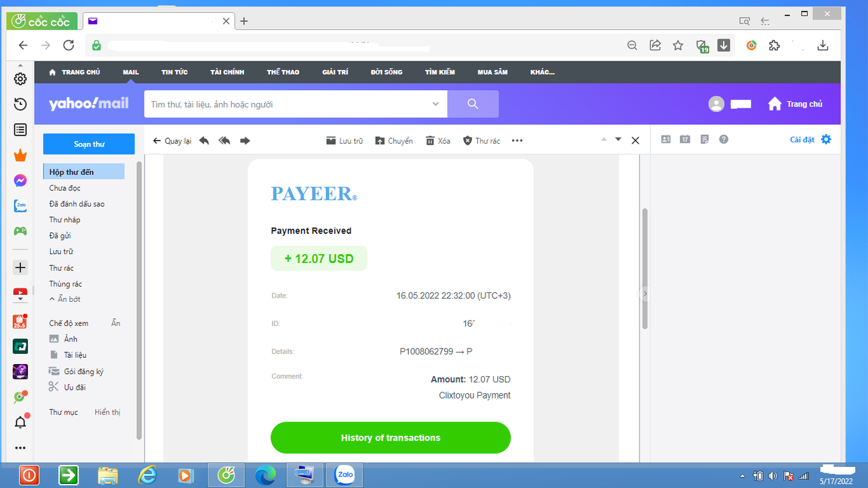This screenshot has height=488, width=868.
Task: Collapse folders with Ẩn bớt
Action: click(x=65, y=299)
